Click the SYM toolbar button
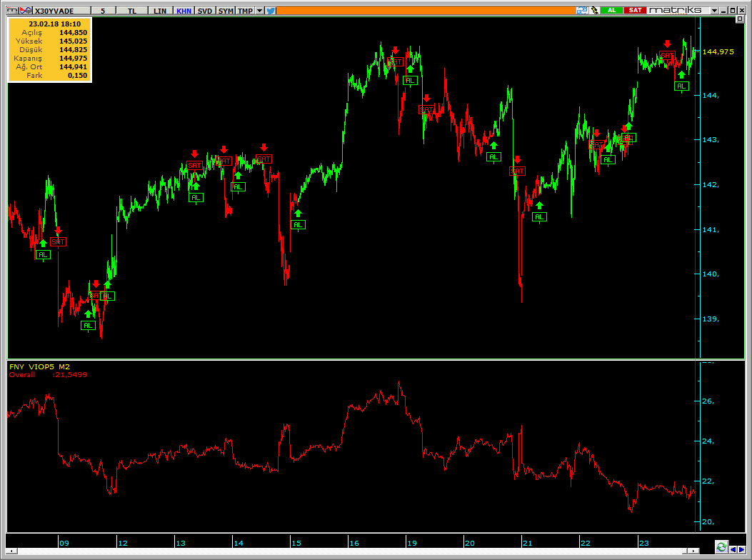 226,11
